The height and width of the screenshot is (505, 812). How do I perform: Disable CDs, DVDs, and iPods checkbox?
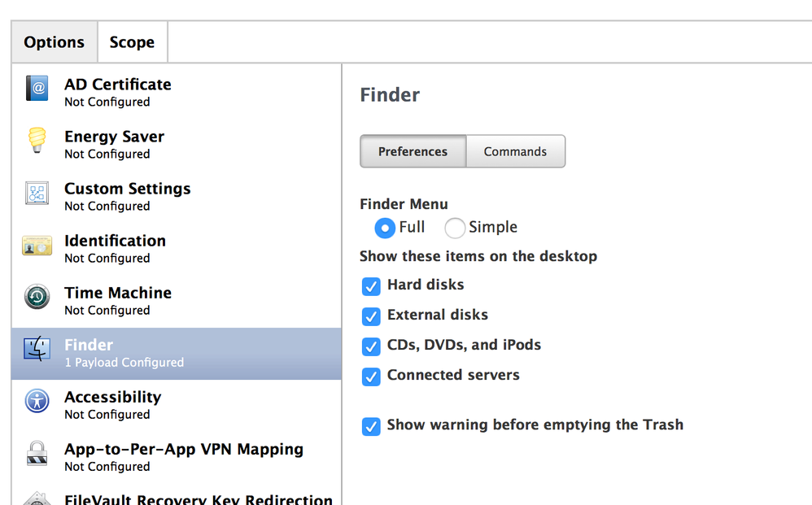371,346
